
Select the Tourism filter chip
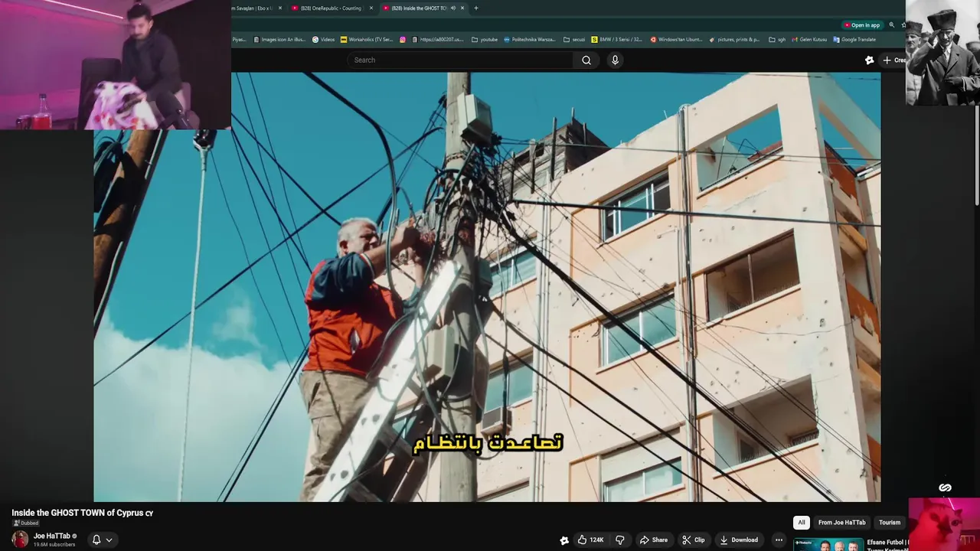click(890, 523)
